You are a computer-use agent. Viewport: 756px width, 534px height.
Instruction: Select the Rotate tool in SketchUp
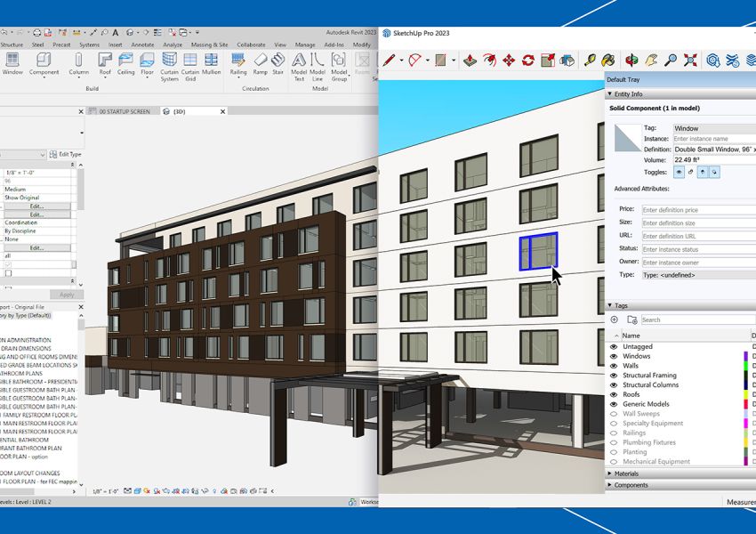click(528, 61)
